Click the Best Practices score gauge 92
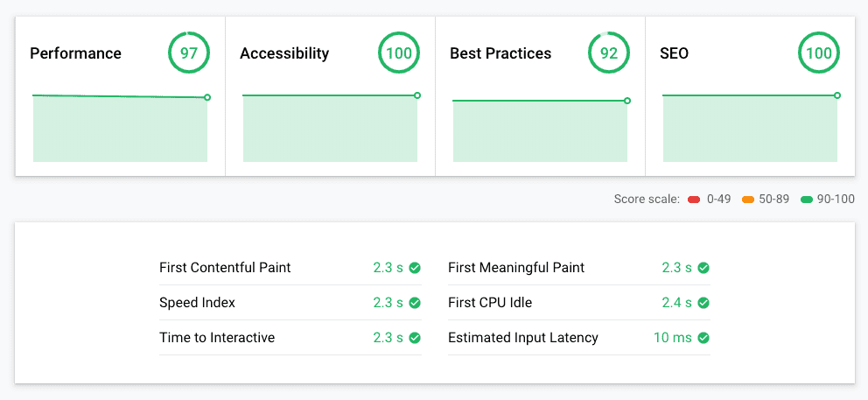Image resolution: width=868 pixels, height=400 pixels. (609, 53)
